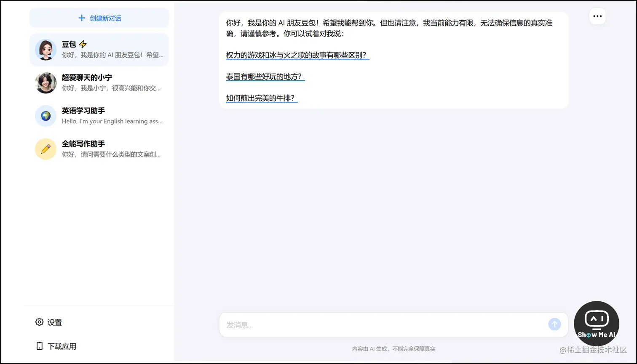This screenshot has width=637, height=364.
Task: Click suggestion 权力的游戏和冰与火之歌的故事有哪些区别？
Action: tap(298, 55)
